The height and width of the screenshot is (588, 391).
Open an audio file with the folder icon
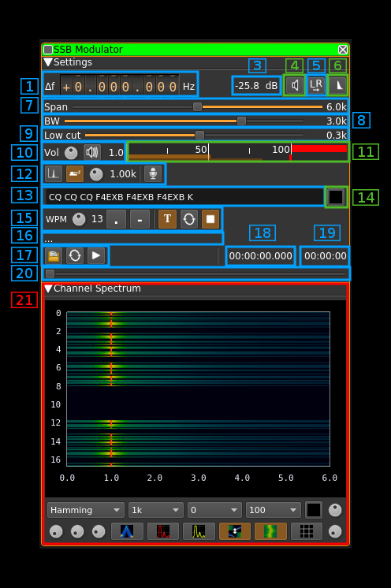[x=54, y=255]
